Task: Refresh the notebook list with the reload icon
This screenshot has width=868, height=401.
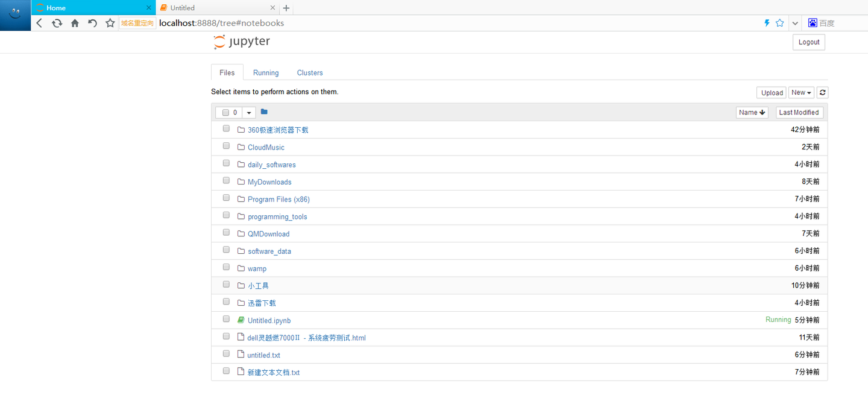Action: pos(822,92)
